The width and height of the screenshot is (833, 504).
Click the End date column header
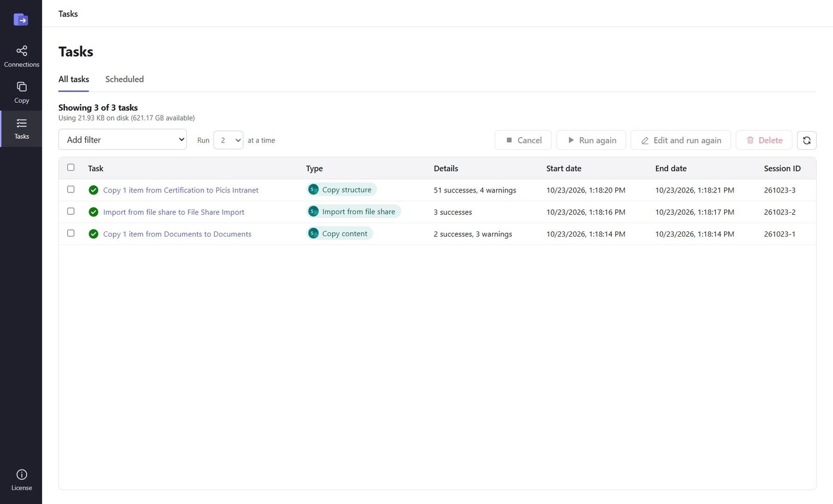tap(671, 169)
